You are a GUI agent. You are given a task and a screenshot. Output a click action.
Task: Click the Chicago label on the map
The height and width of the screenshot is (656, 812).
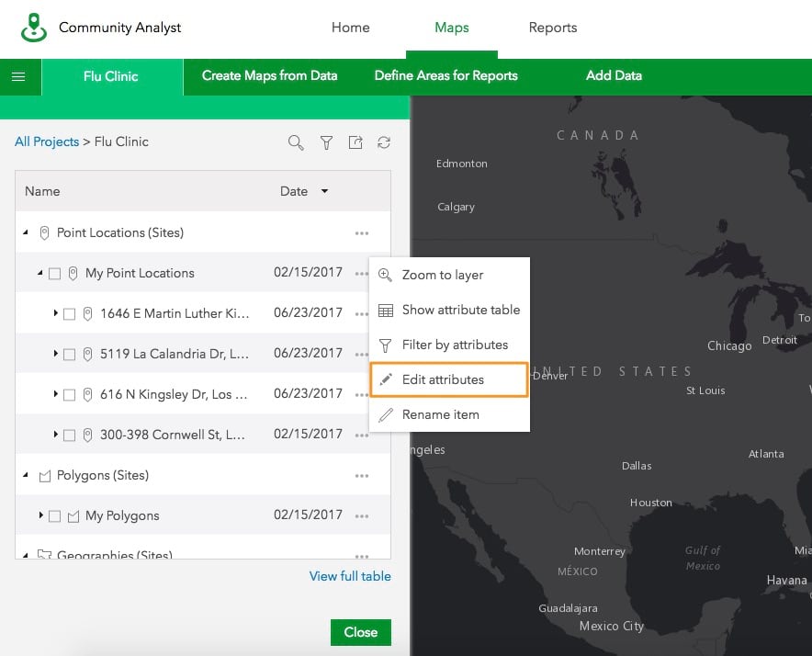tap(729, 345)
